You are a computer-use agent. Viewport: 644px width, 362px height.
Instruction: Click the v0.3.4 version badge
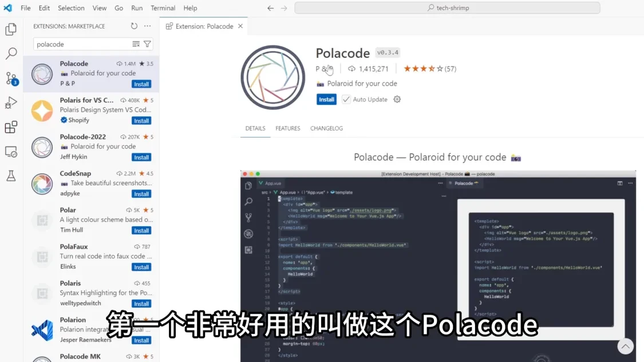pos(388,52)
